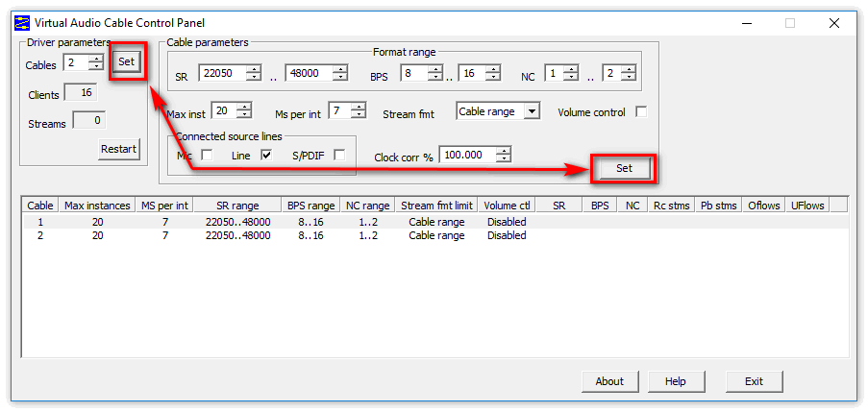Image resolution: width=868 pixels, height=412 pixels.
Task: Click the Stream fmt limit column header
Action: (x=436, y=206)
